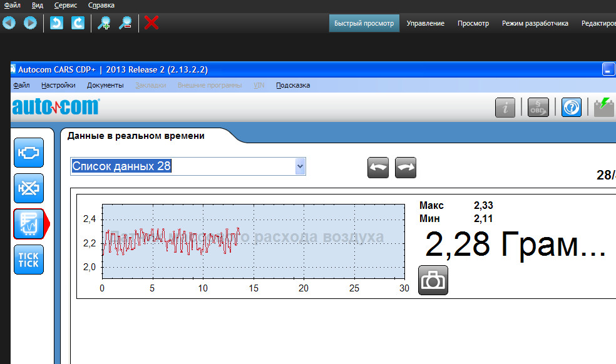Click the blue back arrow in viewer toolbar
This screenshot has width=616, height=364.
tap(9, 23)
